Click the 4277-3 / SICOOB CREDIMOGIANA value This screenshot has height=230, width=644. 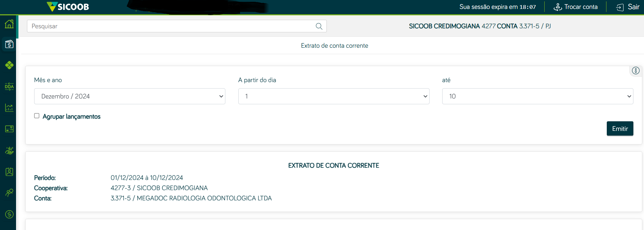(159, 188)
